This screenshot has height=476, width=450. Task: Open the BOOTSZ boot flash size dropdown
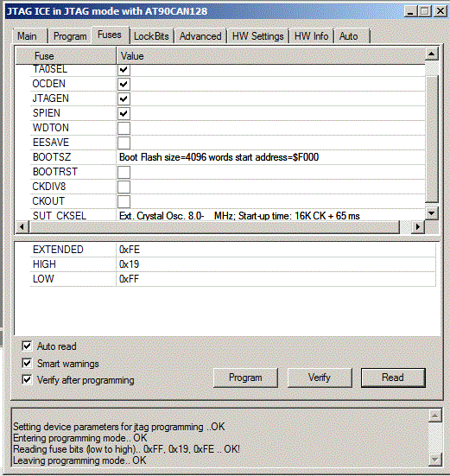click(270, 157)
